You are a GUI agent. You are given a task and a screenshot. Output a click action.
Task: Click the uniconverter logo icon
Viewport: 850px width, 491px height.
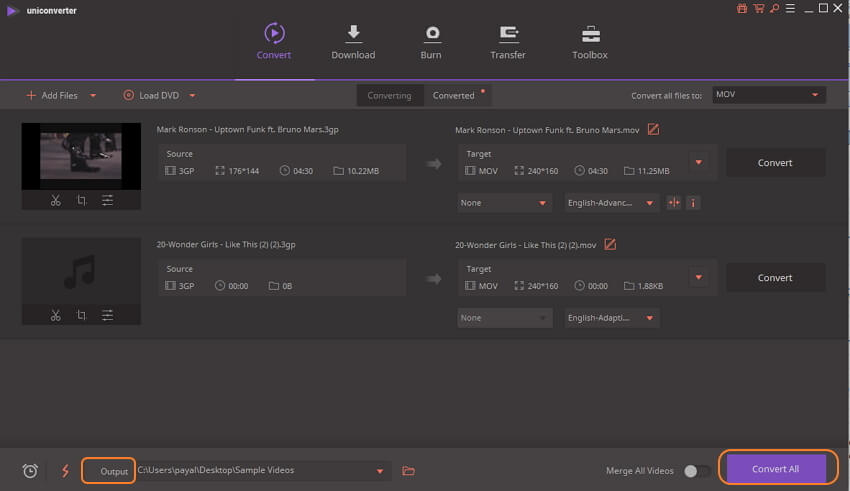pos(12,10)
